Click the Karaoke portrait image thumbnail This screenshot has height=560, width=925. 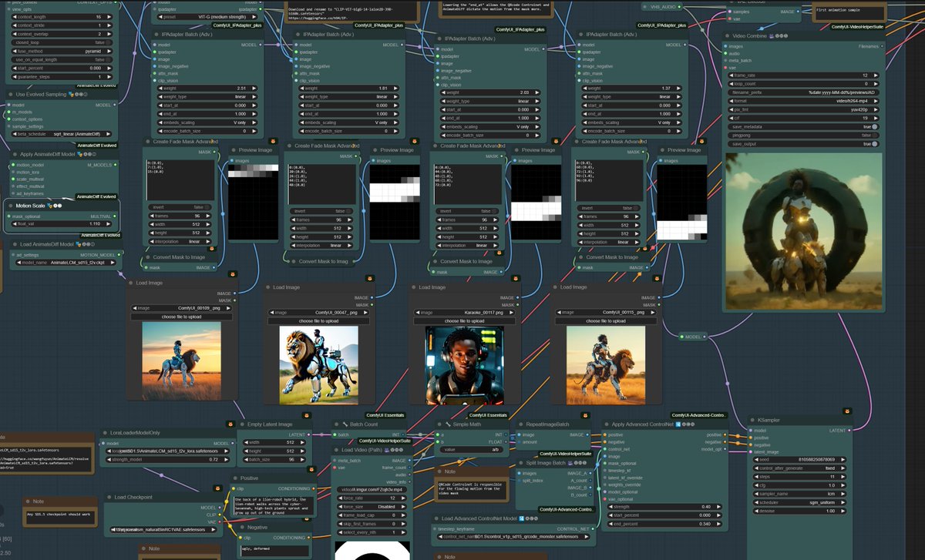(x=464, y=364)
